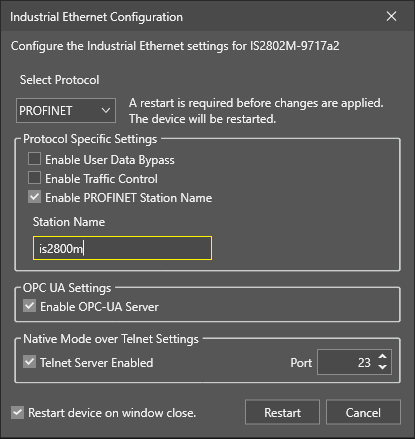
Task: Click the Station Name input field
Action: 122,248
